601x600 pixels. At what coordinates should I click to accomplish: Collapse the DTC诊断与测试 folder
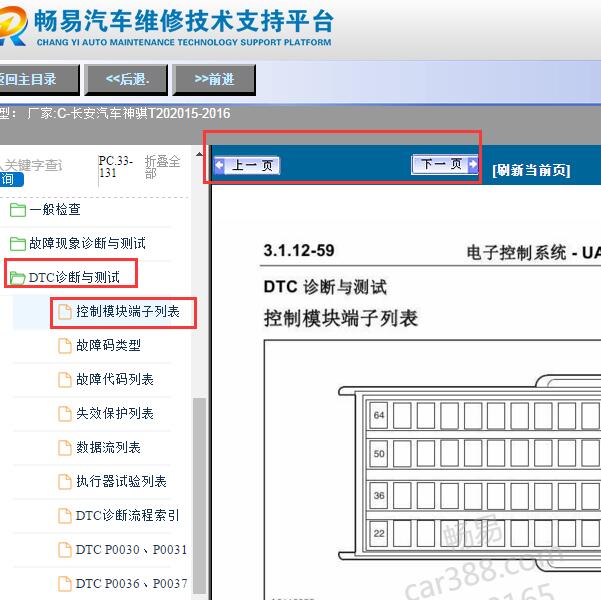[x=74, y=277]
